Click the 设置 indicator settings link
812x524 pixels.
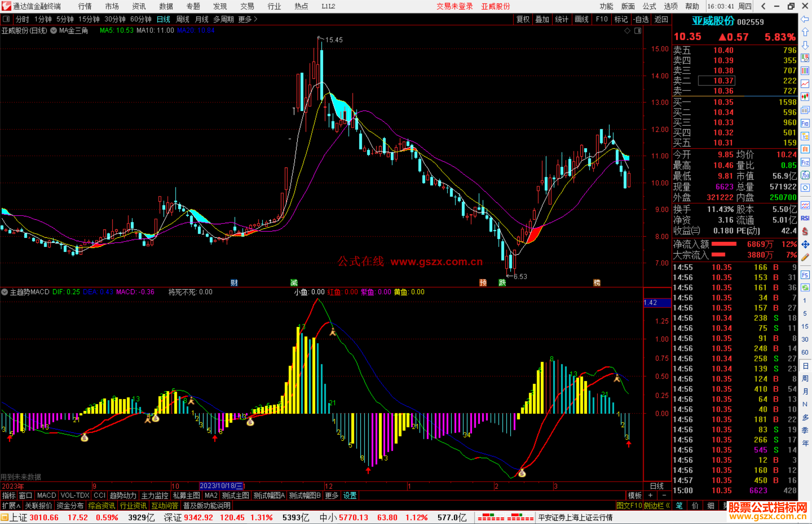click(350, 495)
